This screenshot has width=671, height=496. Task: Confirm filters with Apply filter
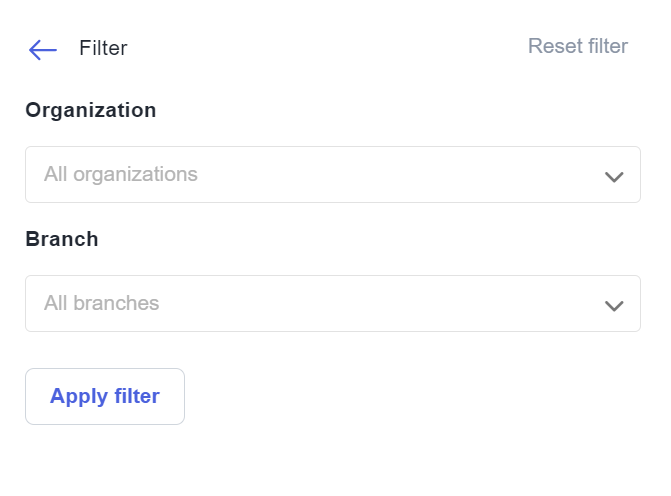[x=105, y=397]
